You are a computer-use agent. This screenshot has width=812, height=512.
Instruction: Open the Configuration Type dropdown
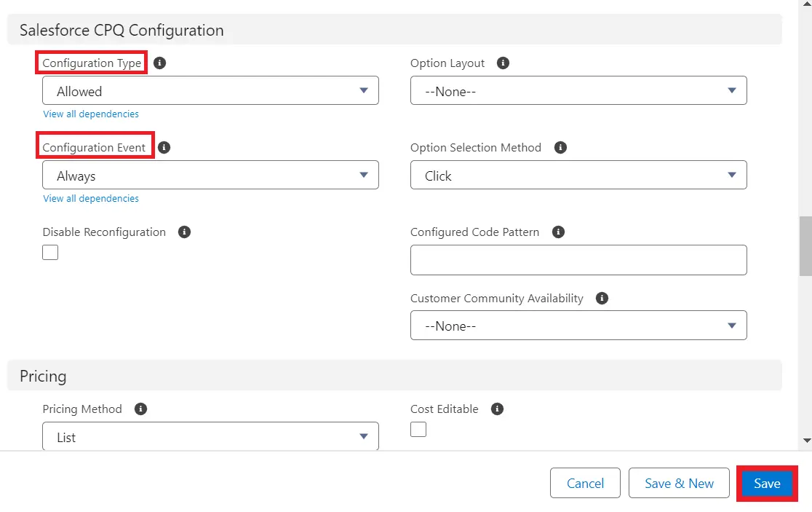(210, 91)
